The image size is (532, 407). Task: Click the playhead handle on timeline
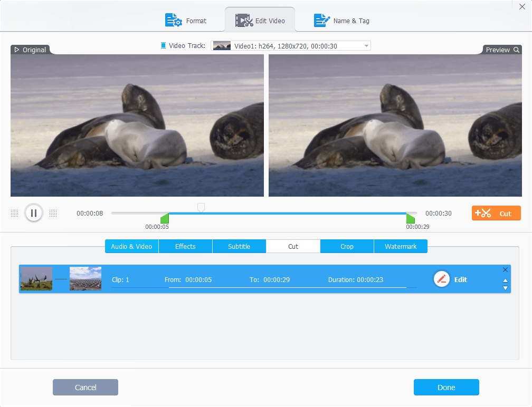201,207
